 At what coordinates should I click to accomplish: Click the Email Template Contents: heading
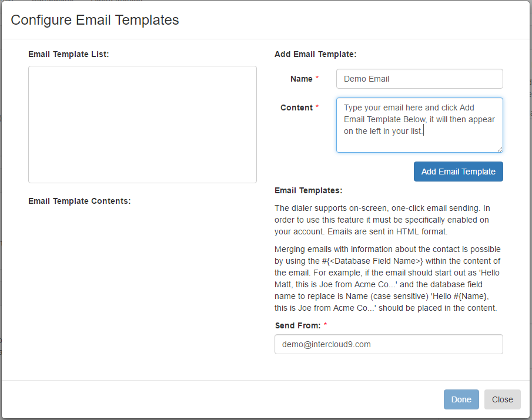coord(79,201)
